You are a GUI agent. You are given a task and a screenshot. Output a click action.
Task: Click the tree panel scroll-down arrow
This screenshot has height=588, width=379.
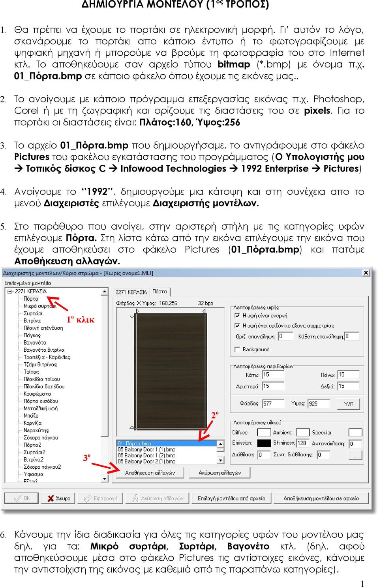click(x=105, y=479)
